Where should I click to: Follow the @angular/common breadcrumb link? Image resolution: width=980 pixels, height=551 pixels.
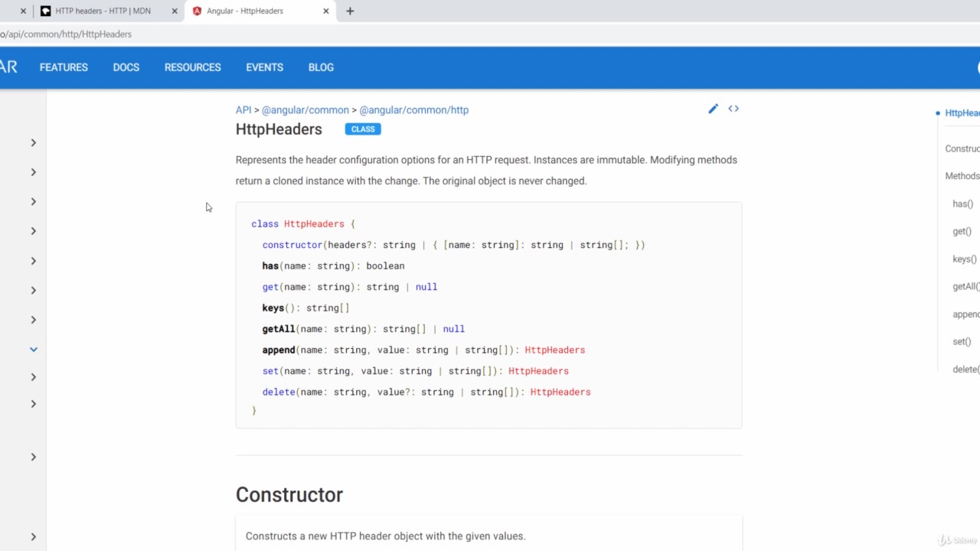[305, 110]
